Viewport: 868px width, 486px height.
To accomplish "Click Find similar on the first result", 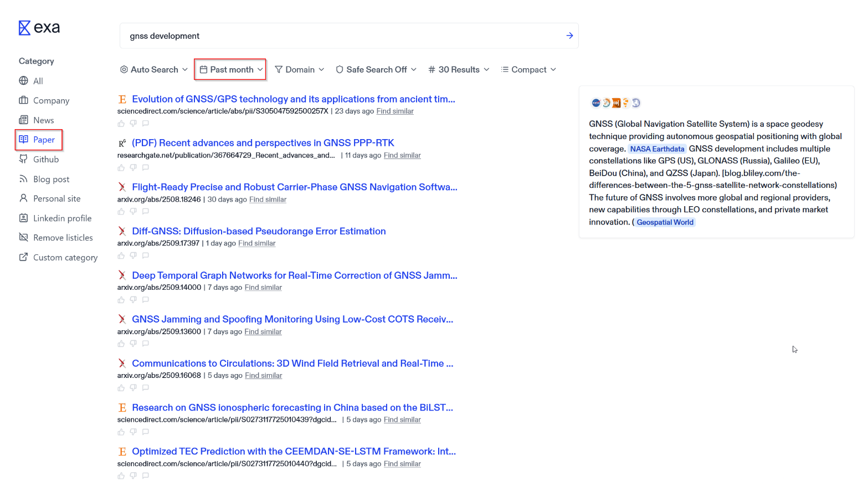I will point(394,111).
